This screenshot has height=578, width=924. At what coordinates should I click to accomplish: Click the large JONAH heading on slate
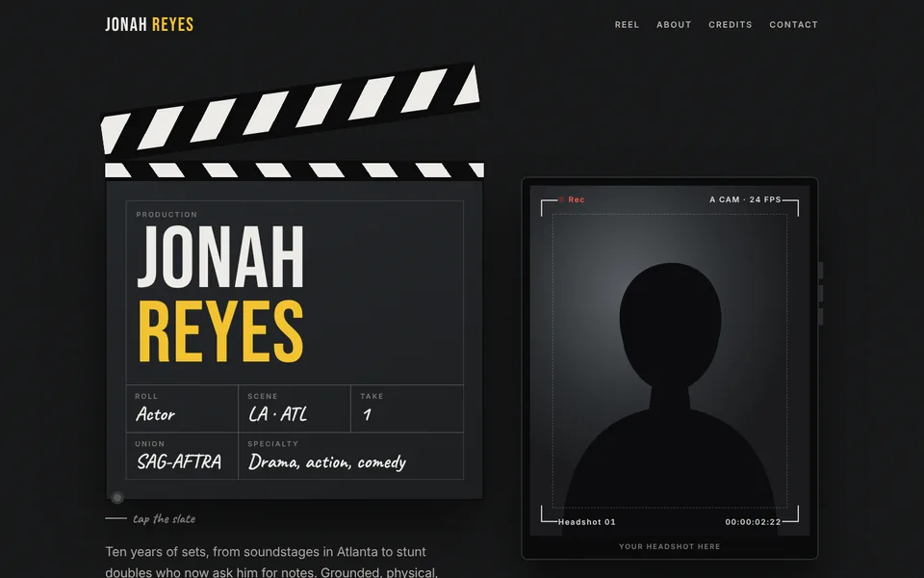pyautogui.click(x=220, y=256)
